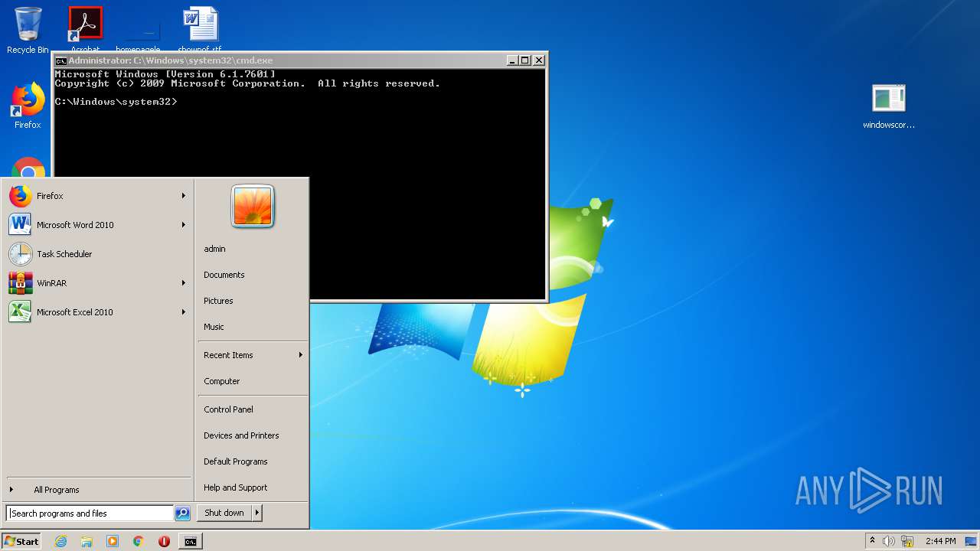This screenshot has width=980, height=551.
Task: Focus the Search programs and files box
Action: [90, 514]
